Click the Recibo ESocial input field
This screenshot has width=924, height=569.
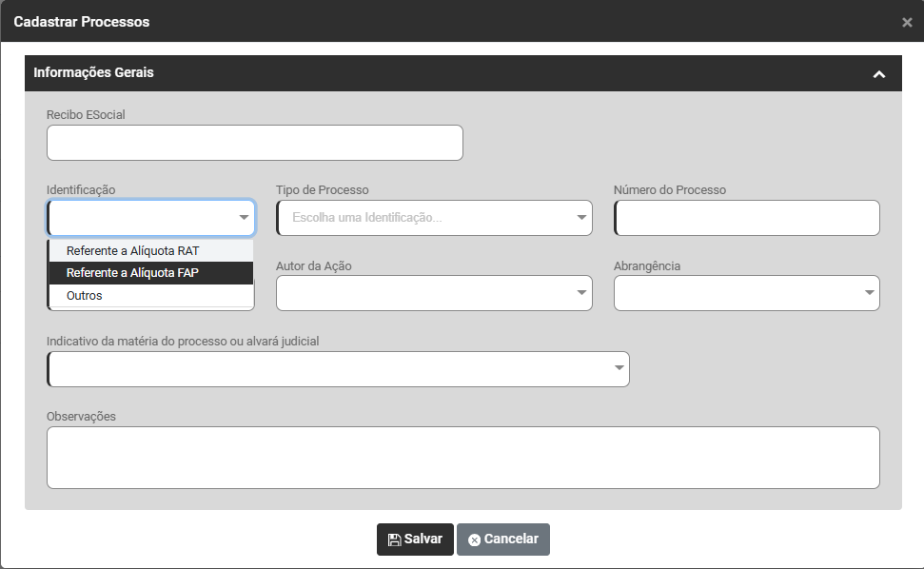[x=254, y=143]
